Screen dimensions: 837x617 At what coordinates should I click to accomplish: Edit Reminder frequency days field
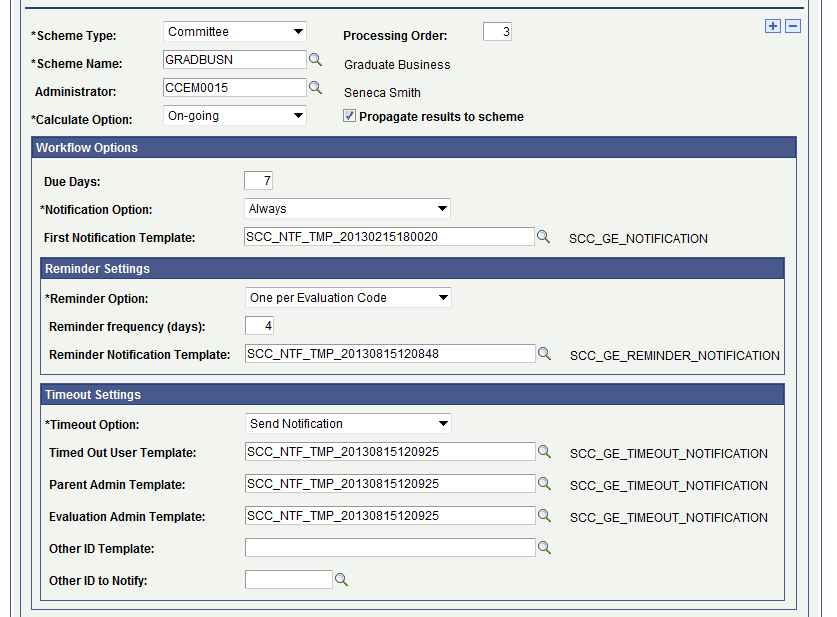[x=259, y=326]
